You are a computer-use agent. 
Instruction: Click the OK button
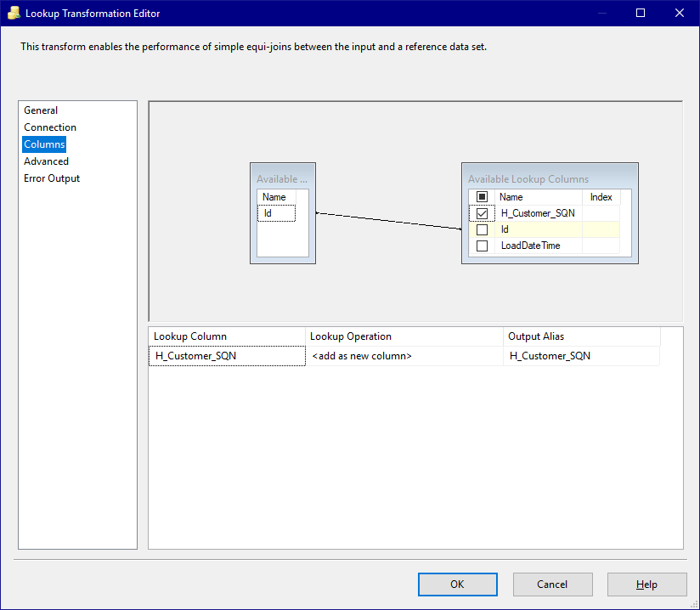458,585
